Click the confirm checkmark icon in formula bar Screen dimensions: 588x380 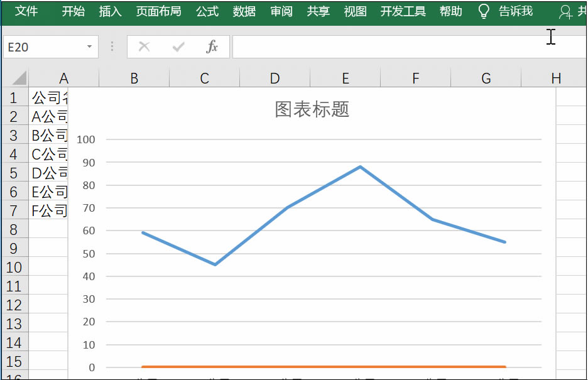pyautogui.click(x=178, y=46)
